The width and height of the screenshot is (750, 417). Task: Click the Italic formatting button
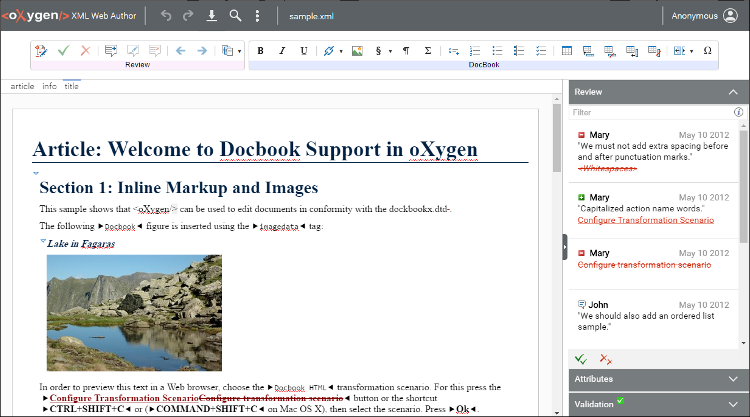282,51
